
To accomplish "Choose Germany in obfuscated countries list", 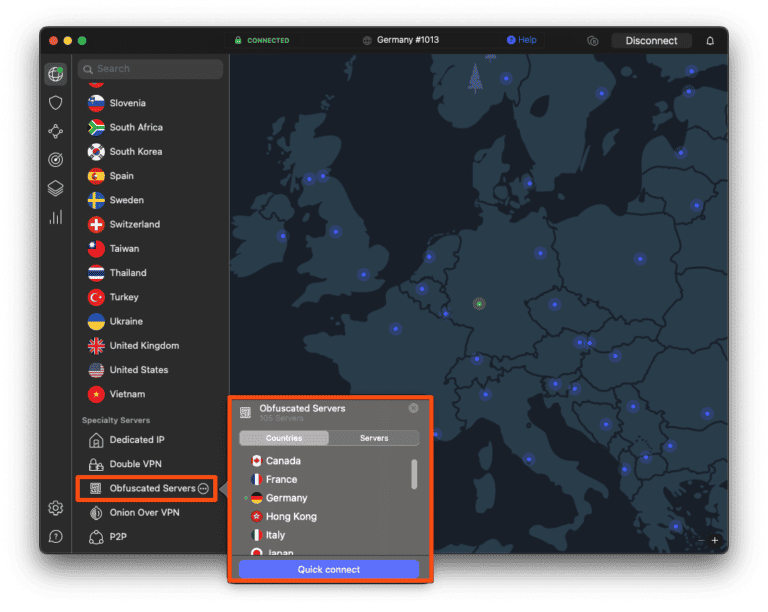I will pyautogui.click(x=286, y=498).
